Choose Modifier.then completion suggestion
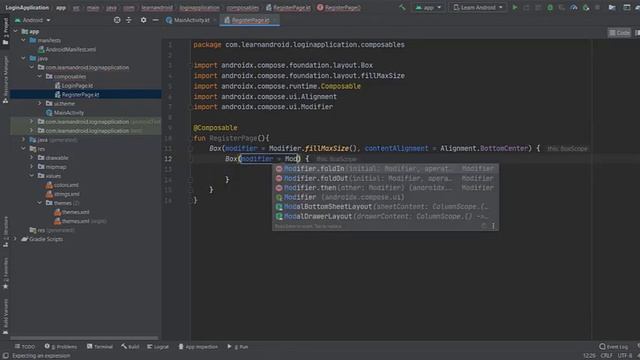The width and height of the screenshot is (640, 360). (x=385, y=188)
